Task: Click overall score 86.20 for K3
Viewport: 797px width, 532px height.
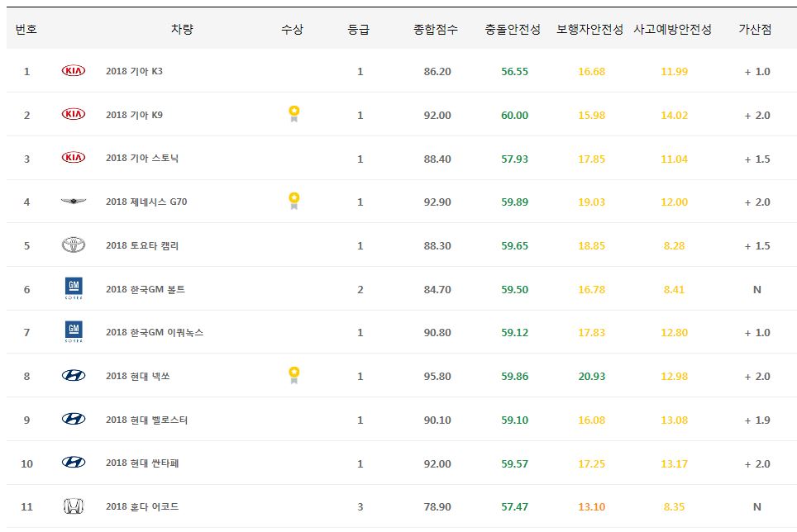Action: (437, 72)
